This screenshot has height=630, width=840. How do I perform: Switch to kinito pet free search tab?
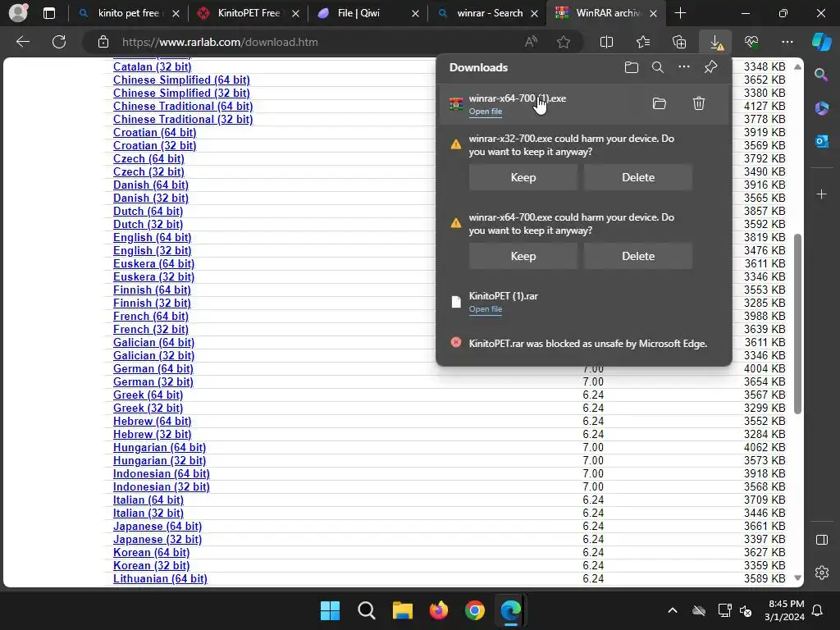pyautogui.click(x=129, y=13)
